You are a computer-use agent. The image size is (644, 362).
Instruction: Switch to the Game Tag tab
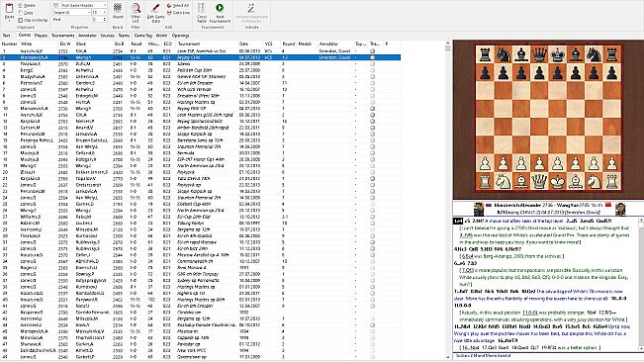point(142,36)
